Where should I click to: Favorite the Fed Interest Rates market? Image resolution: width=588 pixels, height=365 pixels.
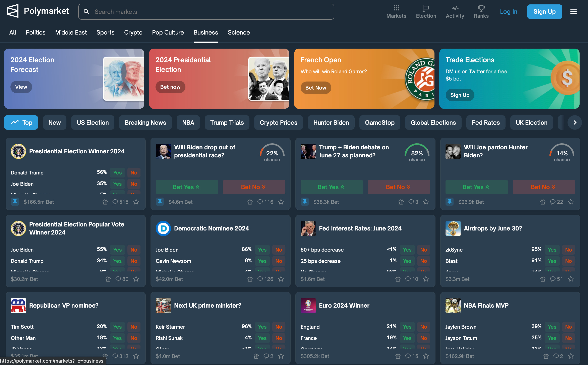[426, 279]
